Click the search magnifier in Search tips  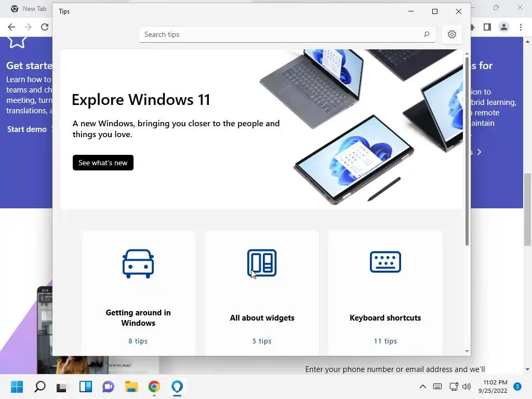click(x=427, y=34)
